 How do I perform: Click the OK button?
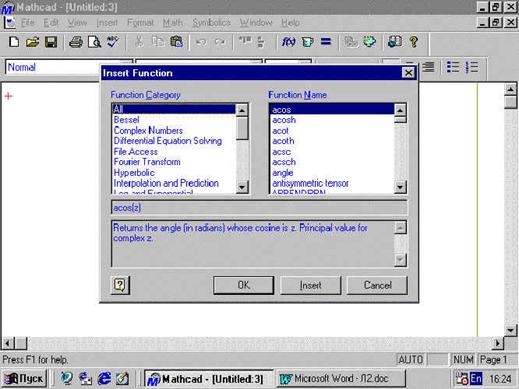[x=243, y=285]
